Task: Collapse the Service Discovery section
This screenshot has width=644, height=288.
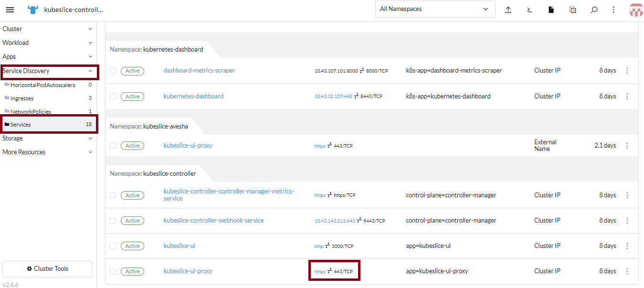Action: point(48,71)
